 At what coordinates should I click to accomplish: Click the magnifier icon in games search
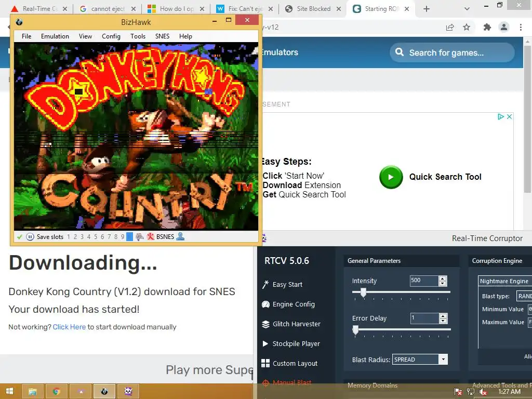pos(400,52)
